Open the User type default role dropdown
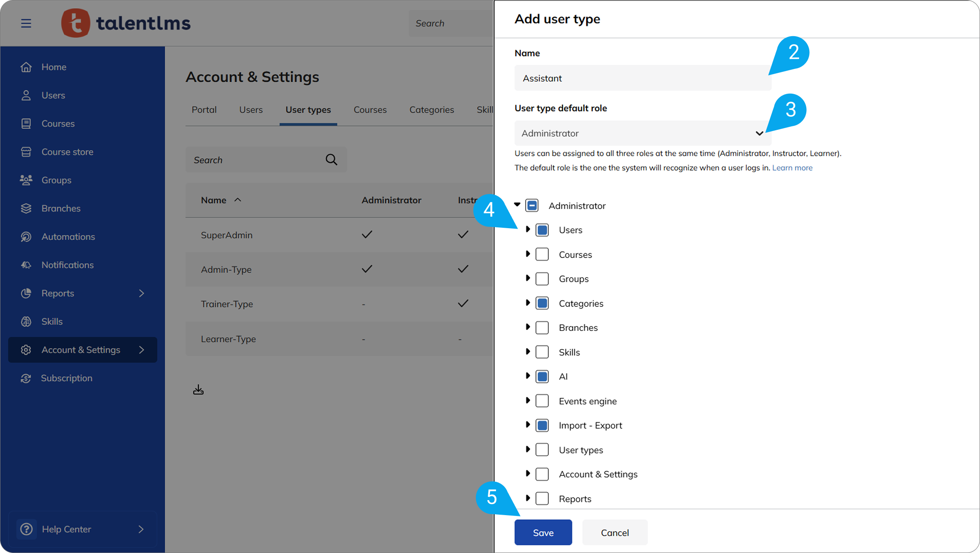Viewport: 980px width, 553px height. point(642,133)
